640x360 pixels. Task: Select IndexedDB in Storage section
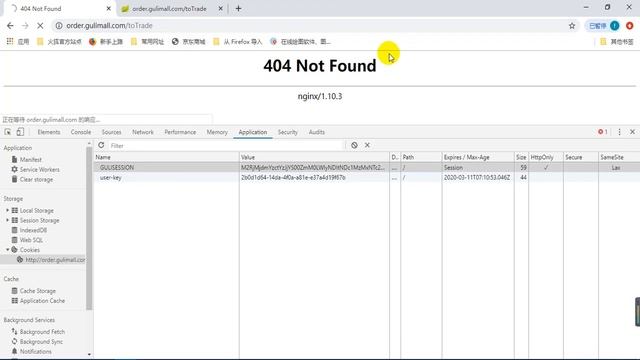33,230
